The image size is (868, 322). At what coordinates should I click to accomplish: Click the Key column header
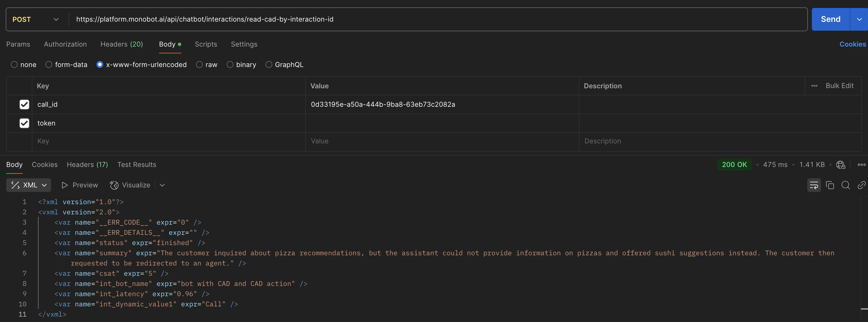click(43, 86)
